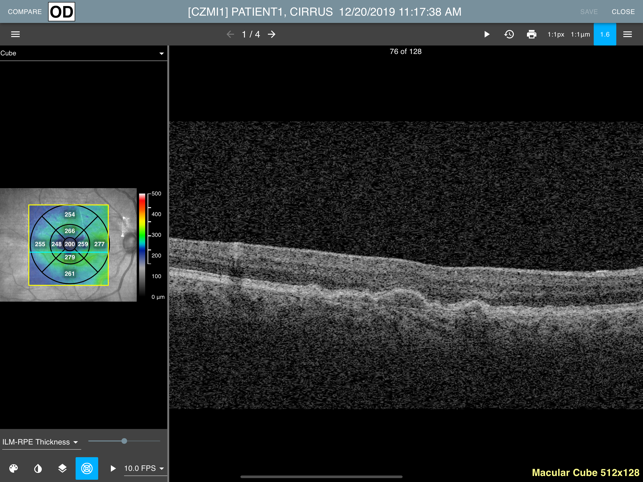This screenshot has width=643, height=482.
Task: Open the 10.0 FPS speed dropdown
Action: point(144,468)
